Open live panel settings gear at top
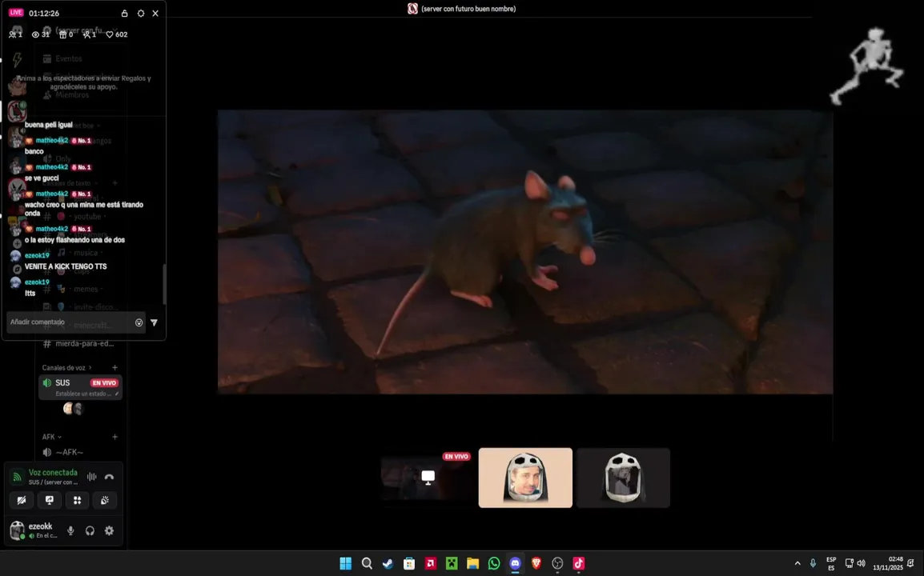Image resolution: width=924 pixels, height=576 pixels. pyautogui.click(x=140, y=13)
